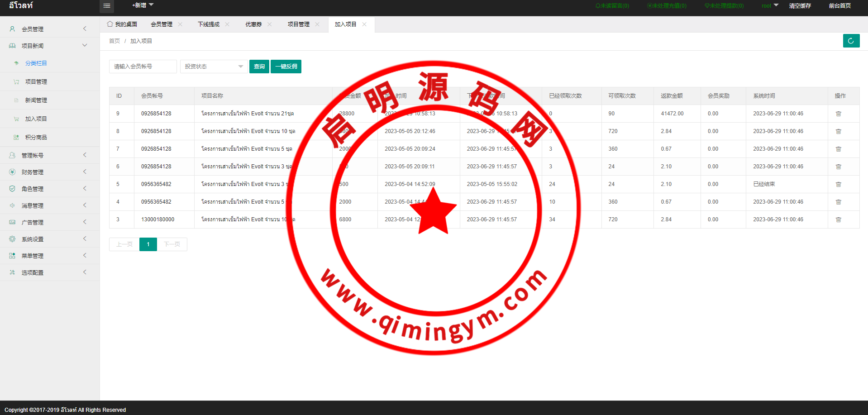Click the green refresh icon button
The image size is (868, 415).
click(x=851, y=41)
